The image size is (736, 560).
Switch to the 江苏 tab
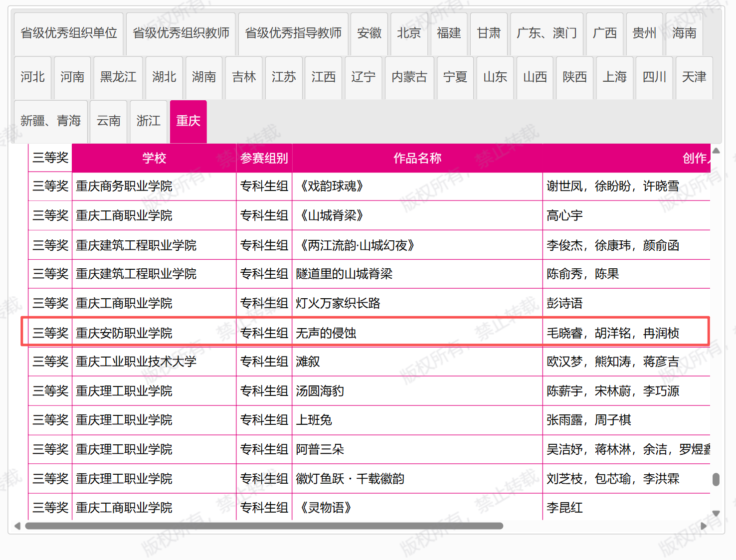pyautogui.click(x=284, y=78)
